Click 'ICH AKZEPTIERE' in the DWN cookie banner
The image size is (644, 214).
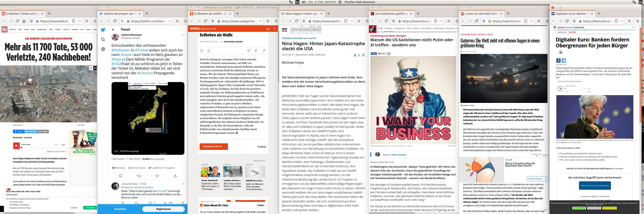(579, 208)
